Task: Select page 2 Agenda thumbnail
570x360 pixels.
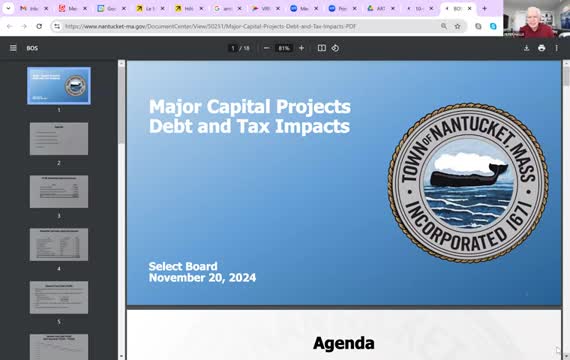Action: (59, 139)
